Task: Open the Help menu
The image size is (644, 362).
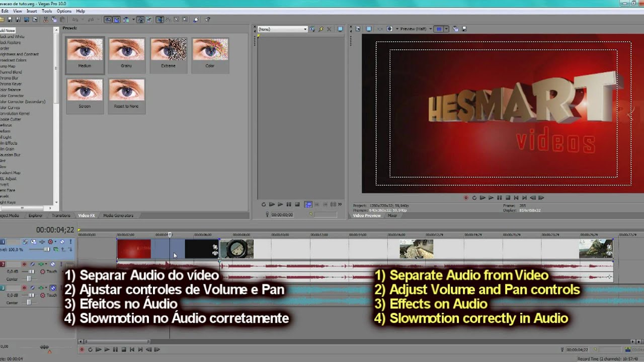Action: (x=80, y=11)
